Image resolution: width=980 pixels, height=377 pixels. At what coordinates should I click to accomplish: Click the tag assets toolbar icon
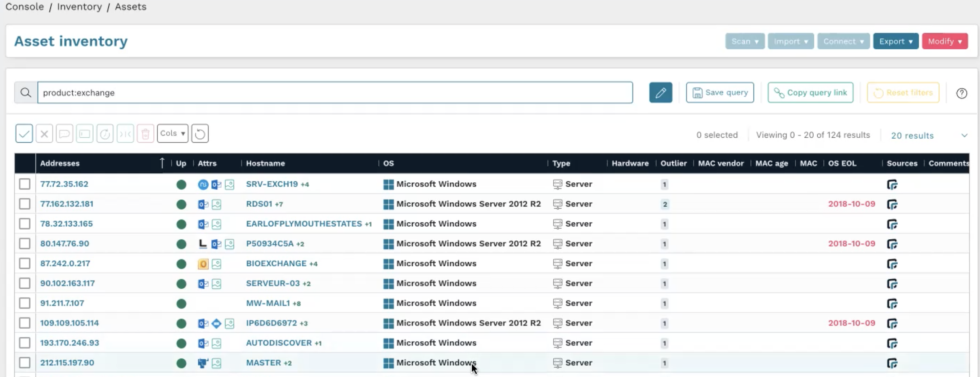point(85,133)
